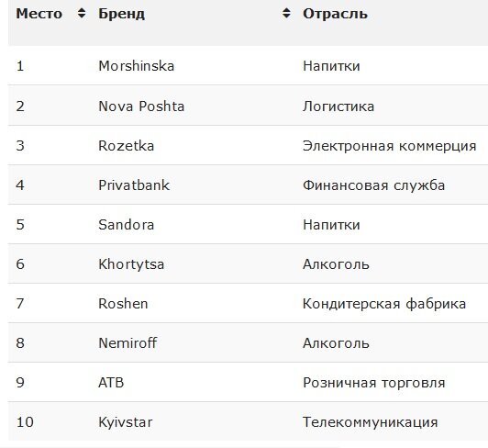
Task: Click the Khortytsa brand name
Action: [x=131, y=264]
